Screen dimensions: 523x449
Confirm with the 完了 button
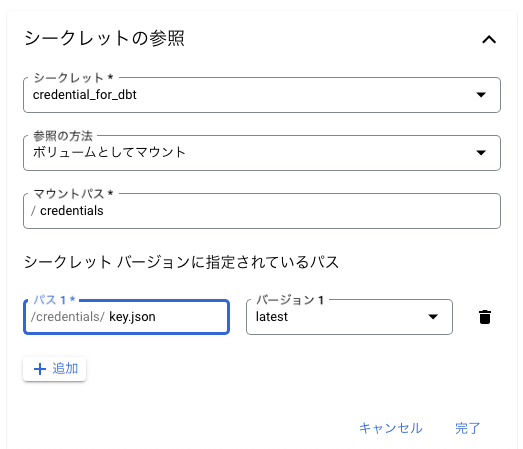tap(467, 428)
